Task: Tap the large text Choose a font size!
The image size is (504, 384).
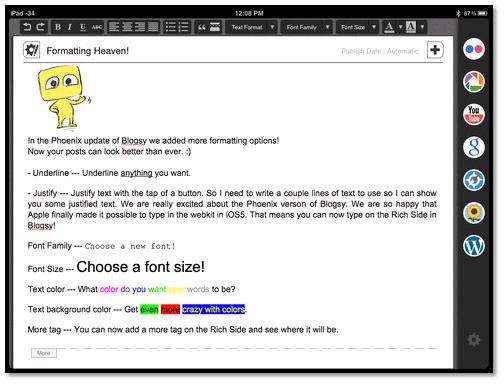Action: click(141, 267)
